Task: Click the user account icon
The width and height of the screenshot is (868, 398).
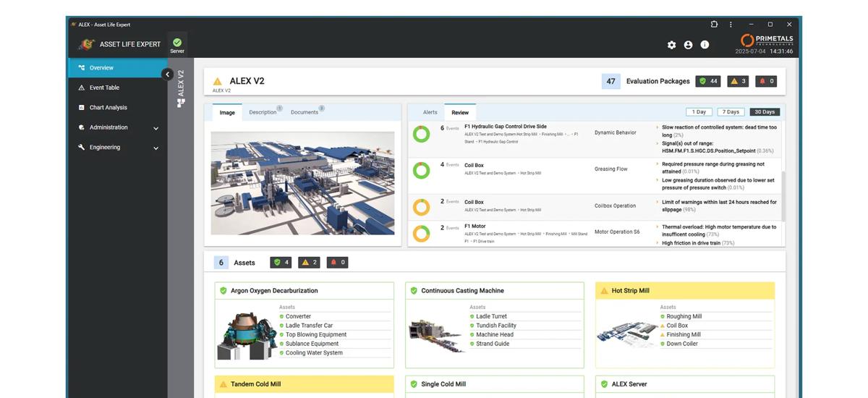Action: (x=688, y=45)
